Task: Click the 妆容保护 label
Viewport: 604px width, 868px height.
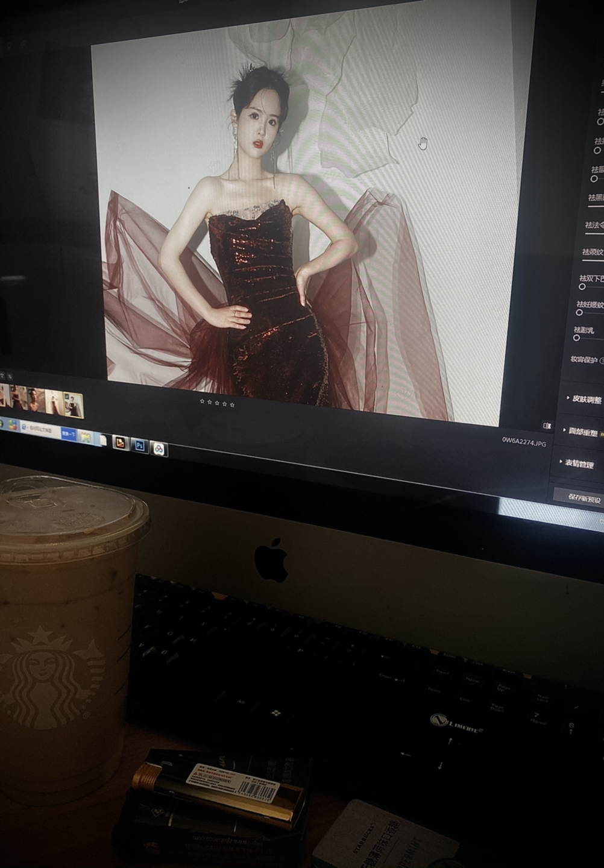Action: pos(584,360)
